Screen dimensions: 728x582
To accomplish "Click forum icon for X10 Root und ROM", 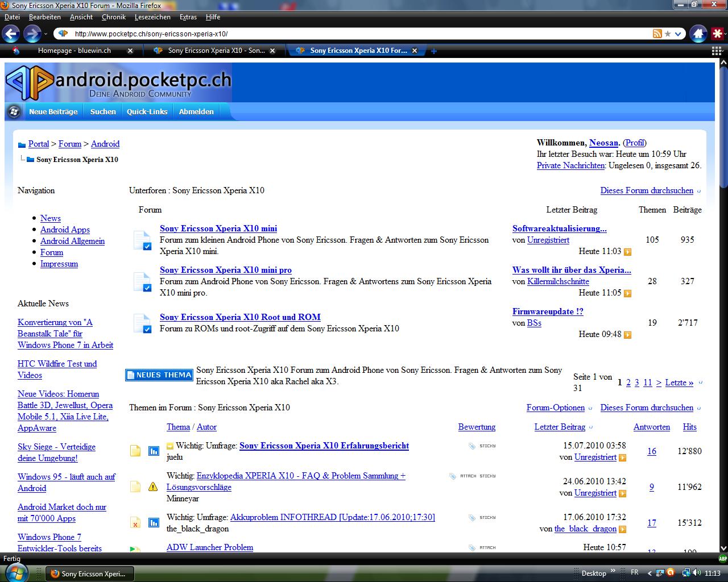I will pos(142,323).
